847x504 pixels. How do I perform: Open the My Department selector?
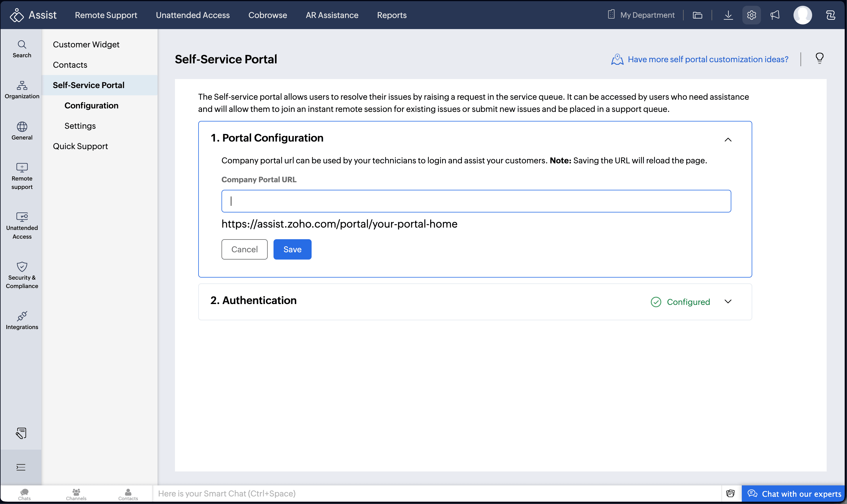tap(641, 15)
